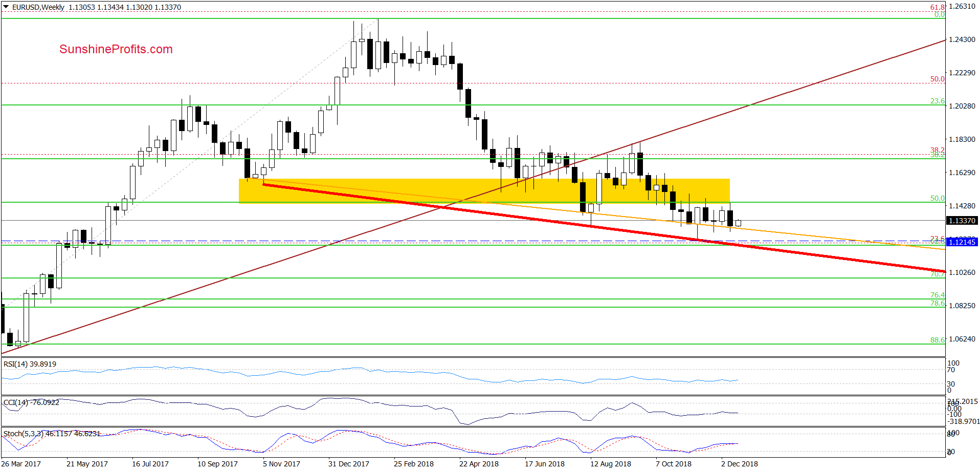Click the 21 May 2017 date label
980x471 pixels.
point(87,464)
